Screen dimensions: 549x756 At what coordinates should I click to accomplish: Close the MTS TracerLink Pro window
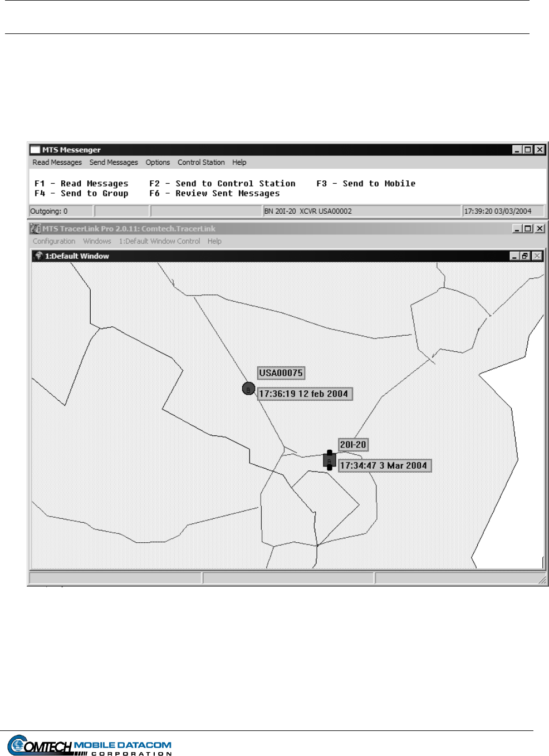[540, 229]
